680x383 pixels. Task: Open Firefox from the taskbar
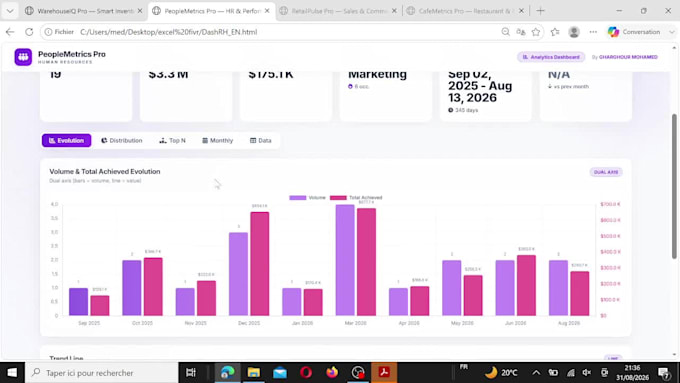pyautogui.click(x=332, y=373)
